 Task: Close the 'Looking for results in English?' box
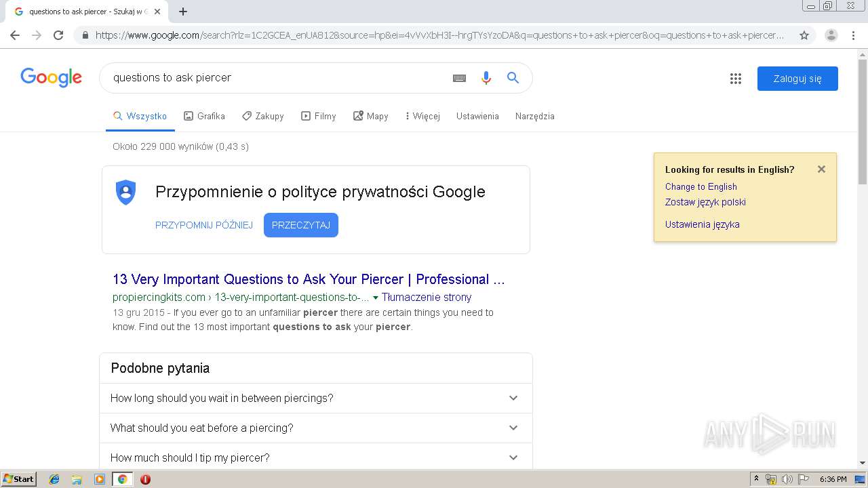[821, 169]
